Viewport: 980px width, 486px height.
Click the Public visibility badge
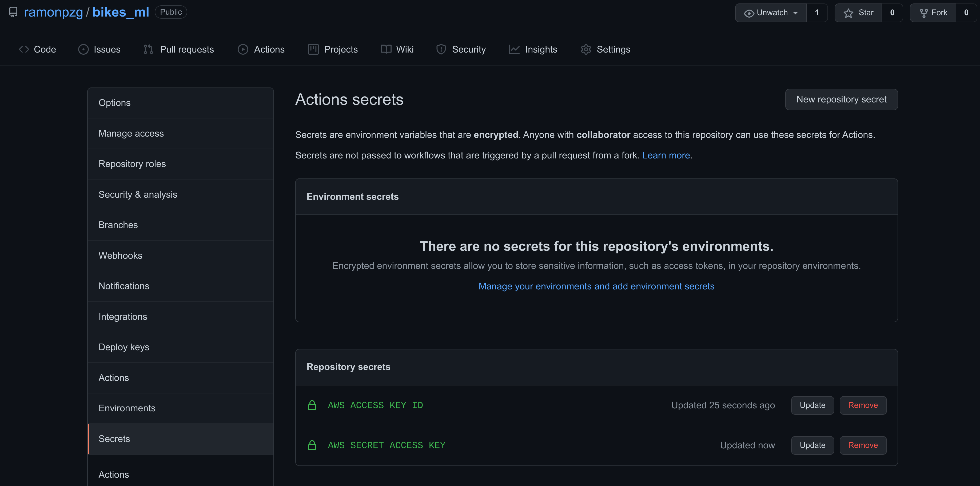tap(171, 12)
